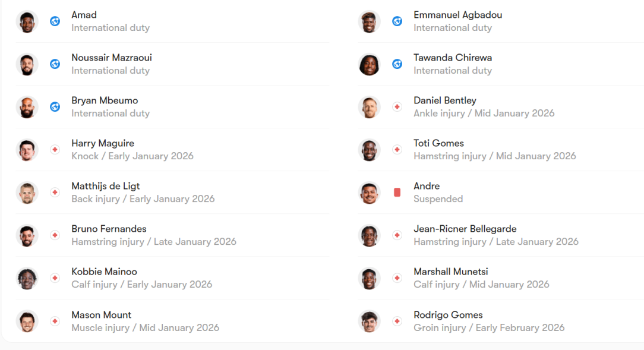The image size is (644, 350).
Task: Click Kobbie Mainoo's avatar picture
Action: click(x=27, y=278)
